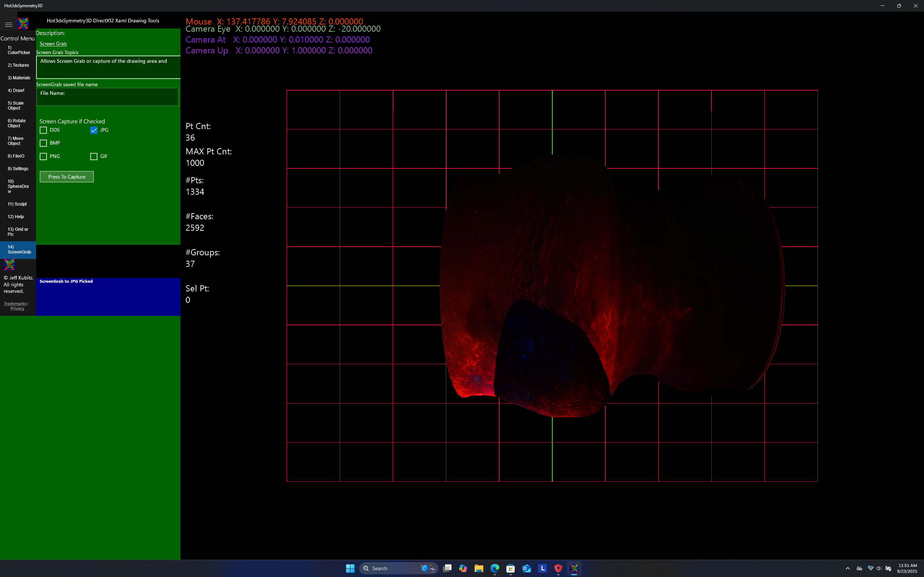This screenshot has width=924, height=577.
Task: Open the Screen Grab topic link
Action: [53, 44]
